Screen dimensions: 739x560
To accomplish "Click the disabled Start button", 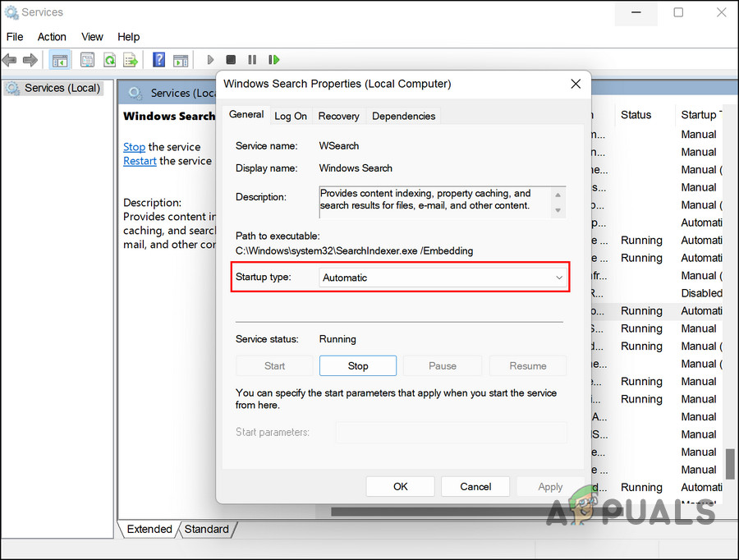I will pos(274,365).
